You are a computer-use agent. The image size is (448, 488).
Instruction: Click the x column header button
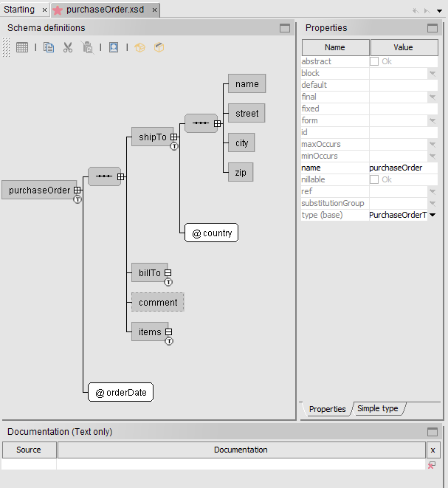[433, 450]
